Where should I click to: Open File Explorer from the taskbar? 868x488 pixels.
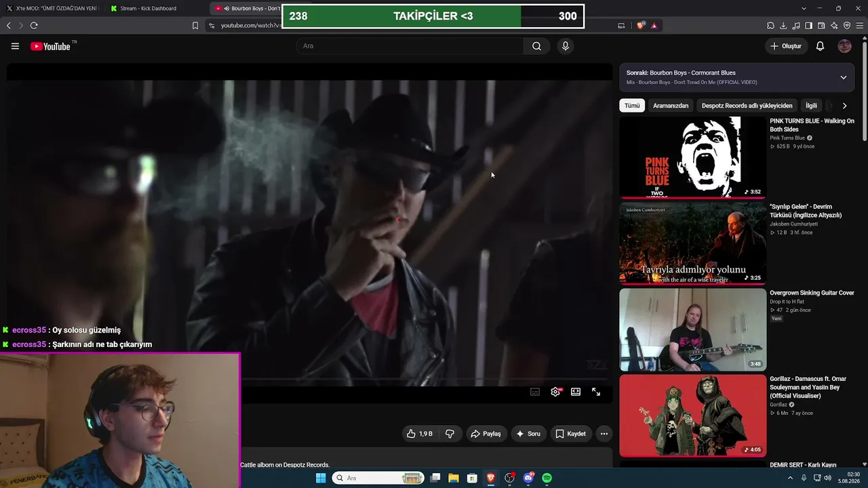pyautogui.click(x=454, y=478)
